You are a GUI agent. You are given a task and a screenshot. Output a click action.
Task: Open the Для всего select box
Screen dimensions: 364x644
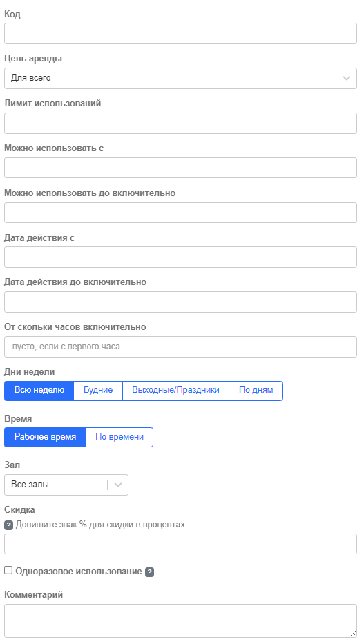pyautogui.click(x=180, y=78)
